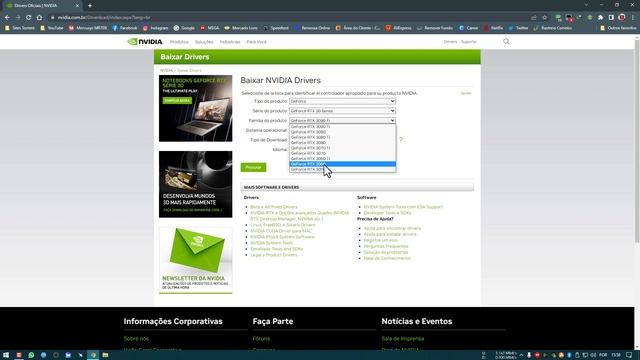Open the Instagram bookmark
This screenshot has width=640, height=360.
(x=156, y=28)
